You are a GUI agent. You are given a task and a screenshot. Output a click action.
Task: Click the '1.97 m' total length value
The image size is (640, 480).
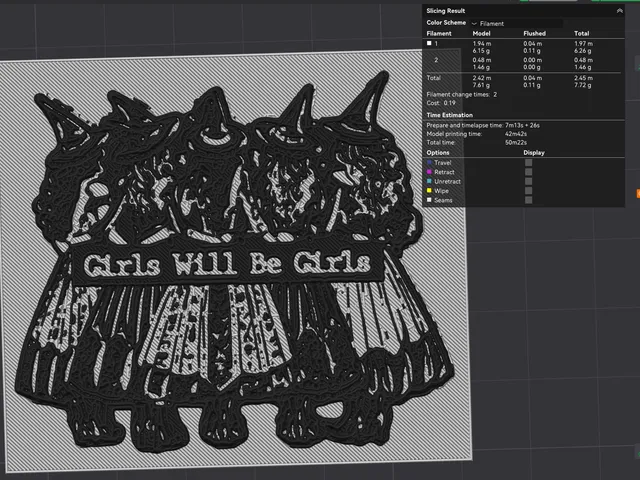click(x=583, y=43)
